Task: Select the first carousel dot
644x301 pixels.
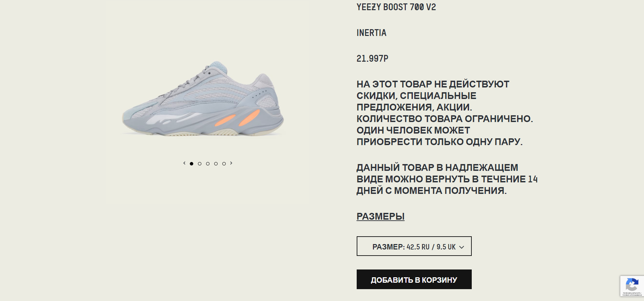Action: point(192,164)
